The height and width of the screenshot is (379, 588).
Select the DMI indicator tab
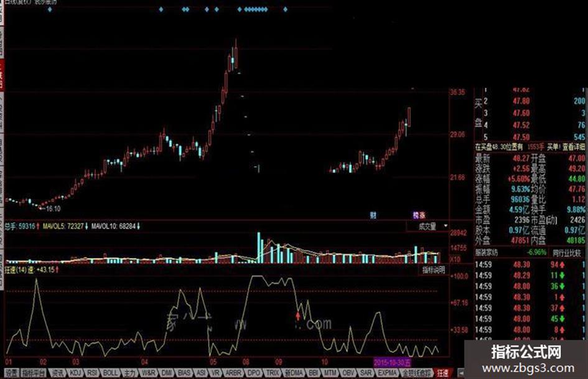[x=167, y=373]
